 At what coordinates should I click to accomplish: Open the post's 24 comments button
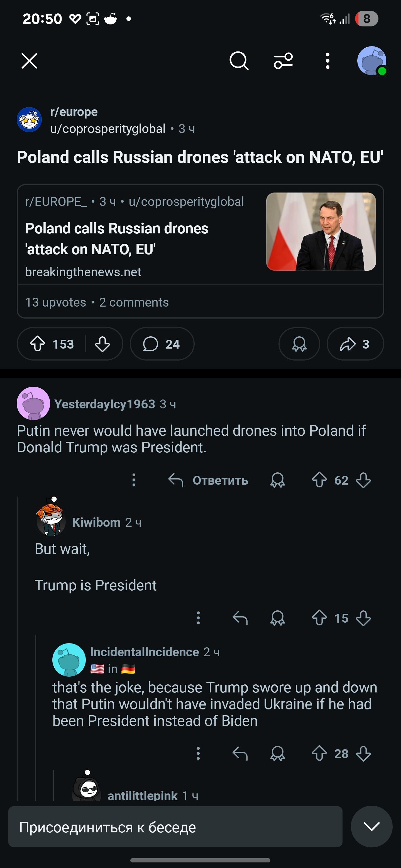point(162,344)
